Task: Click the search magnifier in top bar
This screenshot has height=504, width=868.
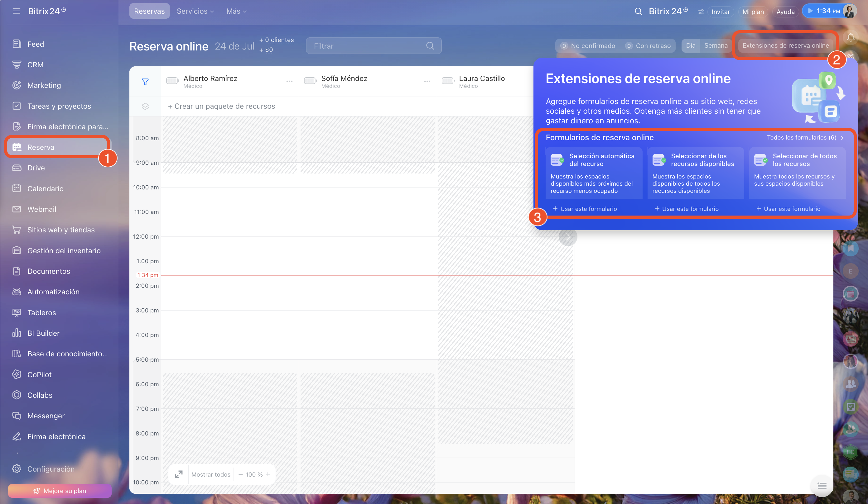Action: click(x=638, y=11)
